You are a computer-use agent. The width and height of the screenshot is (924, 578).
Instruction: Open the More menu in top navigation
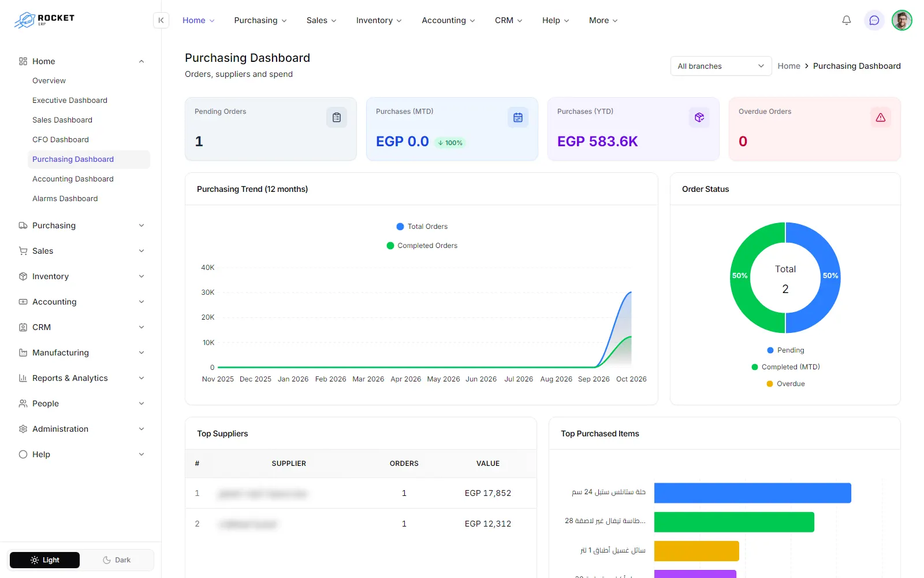click(603, 20)
